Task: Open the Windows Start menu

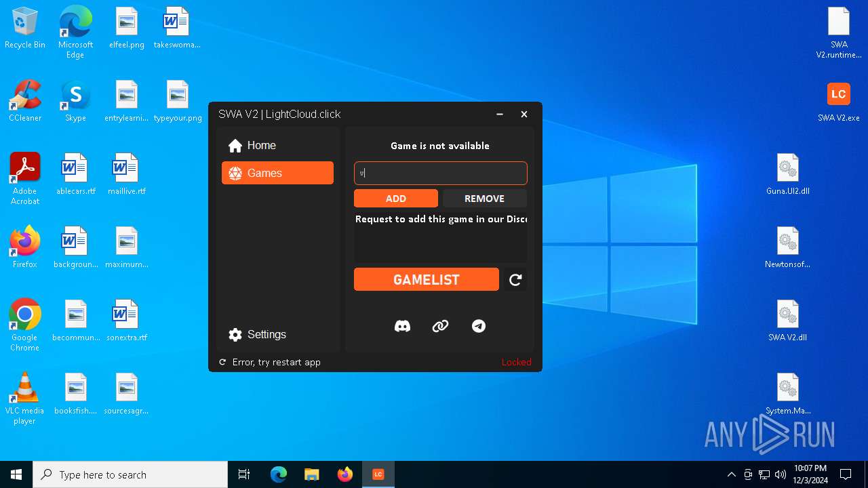Action: (x=16, y=474)
